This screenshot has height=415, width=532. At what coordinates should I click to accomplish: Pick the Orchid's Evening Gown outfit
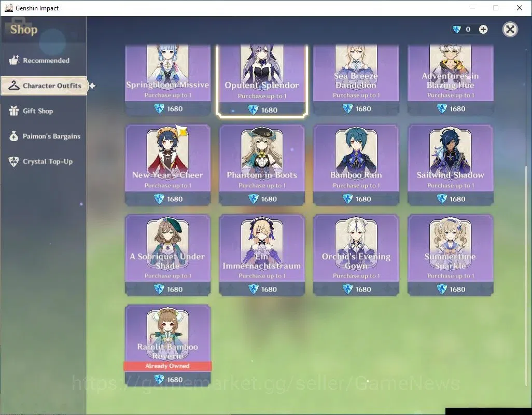click(356, 255)
